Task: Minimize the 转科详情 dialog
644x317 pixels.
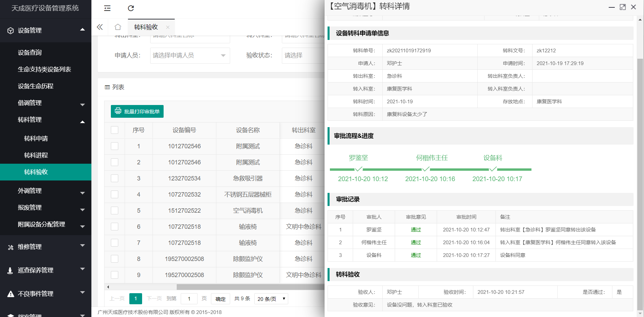Action: coord(612,7)
